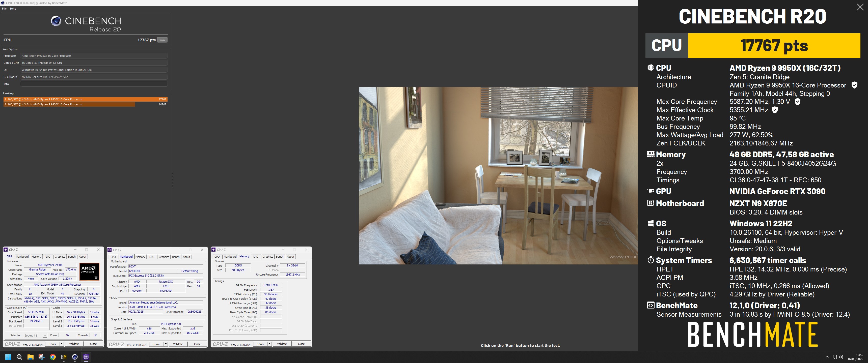Click the Motherboard section icon
Image resolution: width=868 pixels, height=363 pixels.
point(650,203)
